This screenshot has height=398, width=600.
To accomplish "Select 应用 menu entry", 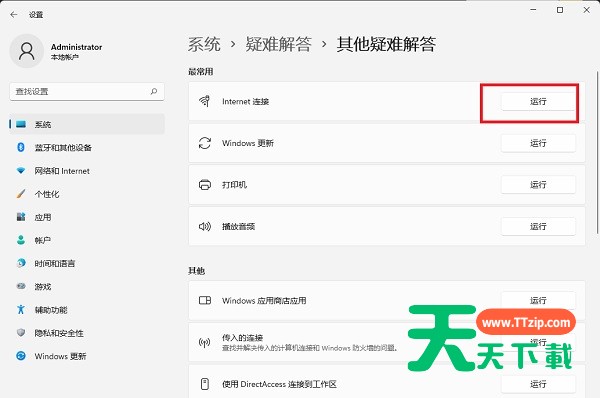I will (87, 217).
